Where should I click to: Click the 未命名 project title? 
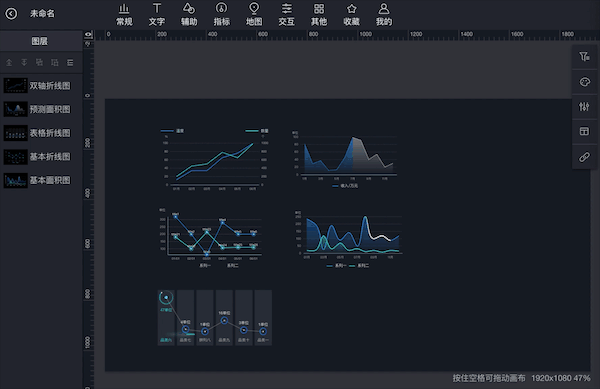[42, 14]
